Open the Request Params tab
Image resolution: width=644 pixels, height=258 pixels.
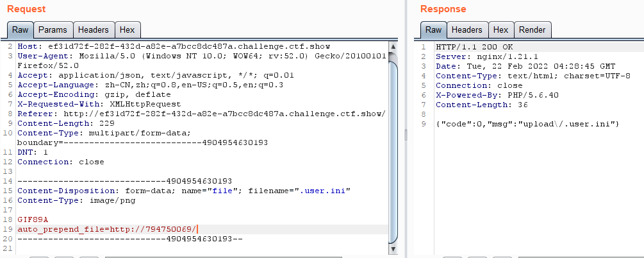(53, 30)
